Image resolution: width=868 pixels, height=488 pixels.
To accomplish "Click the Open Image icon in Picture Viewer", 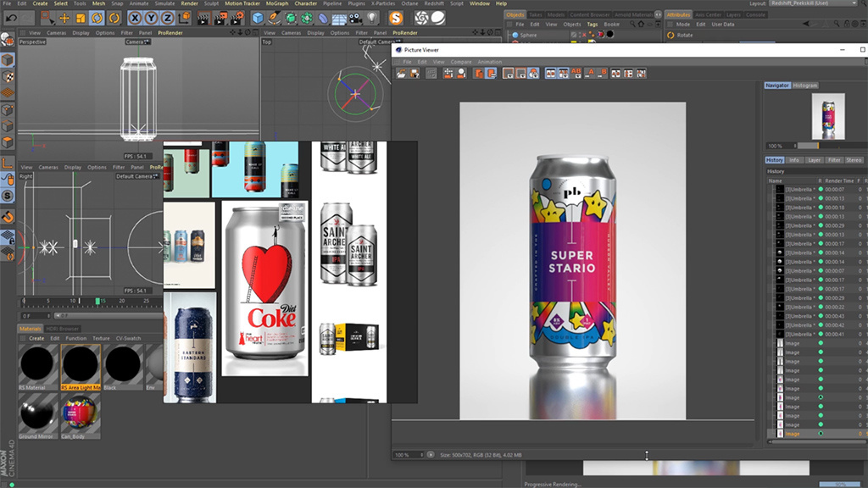I will [x=401, y=74].
